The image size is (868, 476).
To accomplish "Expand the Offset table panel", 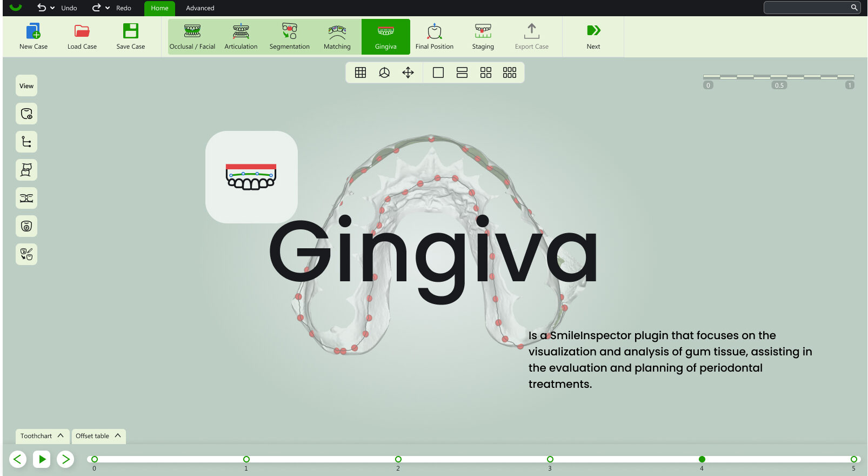I will [98, 436].
